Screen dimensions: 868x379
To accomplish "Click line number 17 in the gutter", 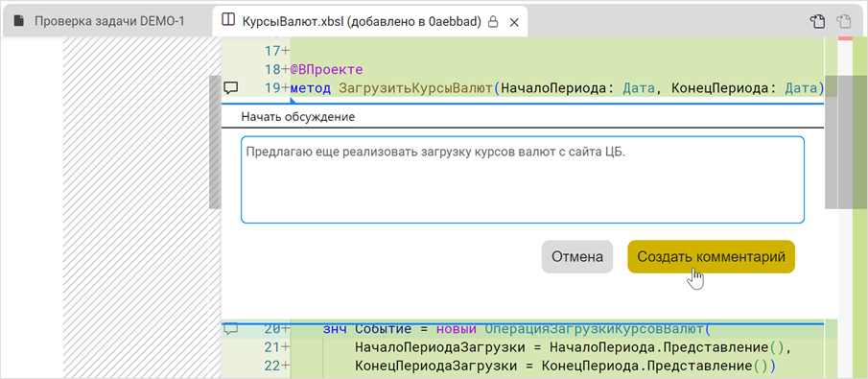I will pos(271,52).
